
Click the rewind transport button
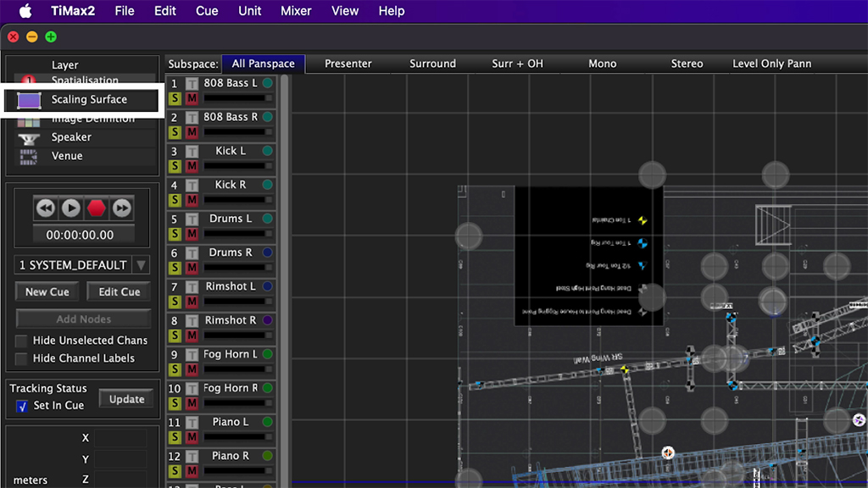(46, 208)
